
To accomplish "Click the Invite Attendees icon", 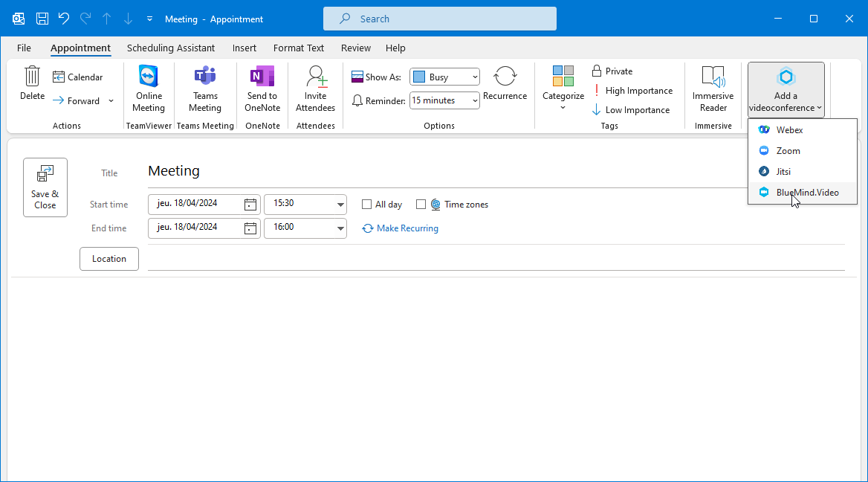I will click(x=316, y=77).
